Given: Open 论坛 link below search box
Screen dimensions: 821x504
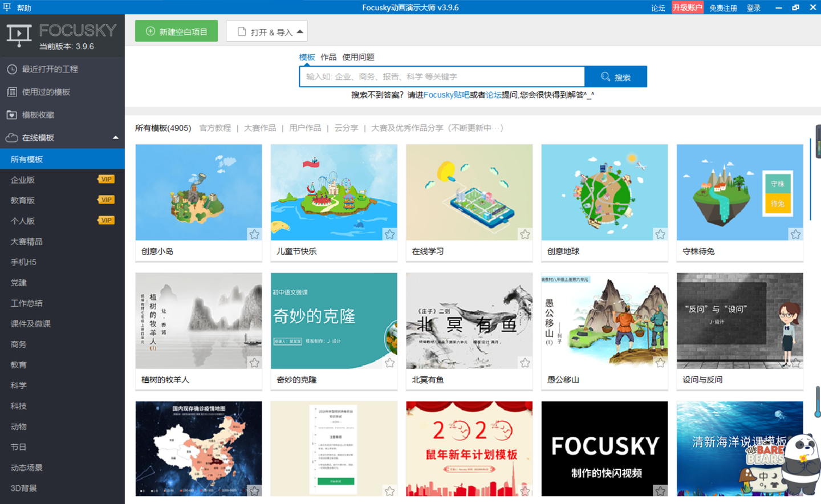Looking at the screenshot, I should [x=494, y=95].
